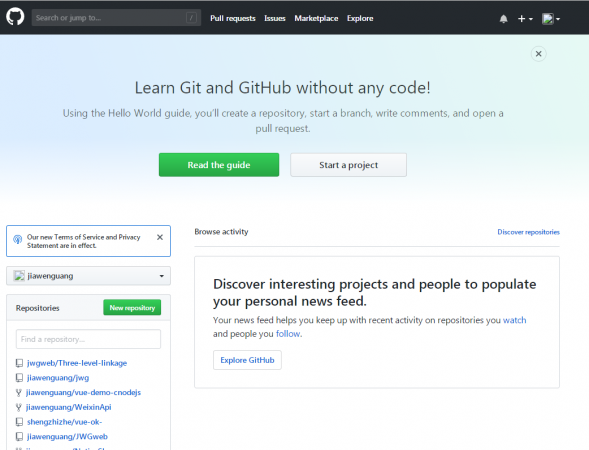
Task: Click the jiawenguang avatar thumbnail in switcher
Action: [19, 276]
